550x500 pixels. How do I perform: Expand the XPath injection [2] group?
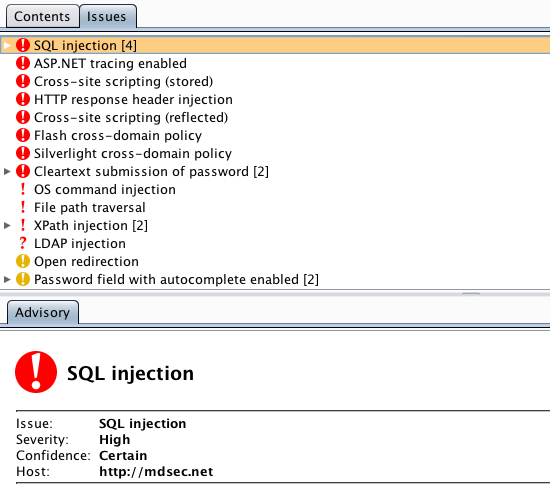pyautogui.click(x=7, y=225)
